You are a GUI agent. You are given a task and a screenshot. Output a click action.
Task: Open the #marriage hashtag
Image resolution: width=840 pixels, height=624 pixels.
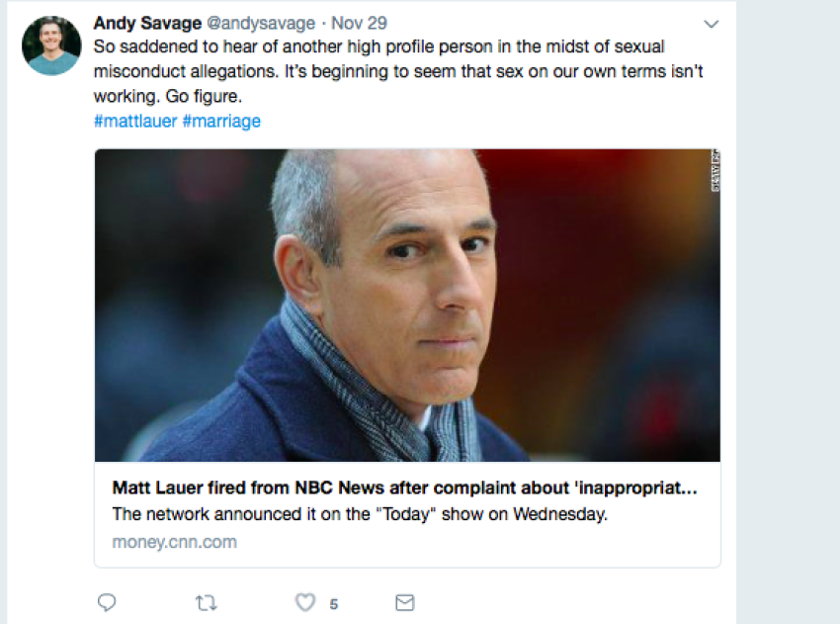coord(221,121)
